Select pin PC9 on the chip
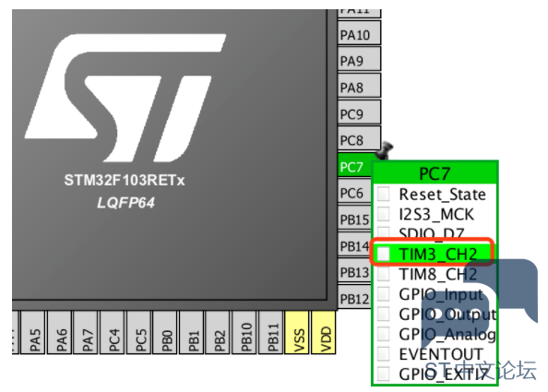 coord(359,112)
